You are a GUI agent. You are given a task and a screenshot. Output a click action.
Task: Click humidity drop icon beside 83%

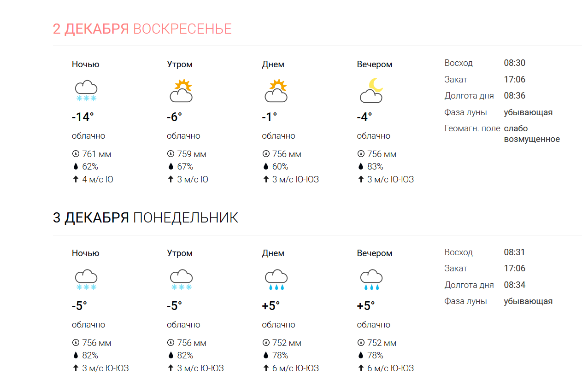(361, 167)
